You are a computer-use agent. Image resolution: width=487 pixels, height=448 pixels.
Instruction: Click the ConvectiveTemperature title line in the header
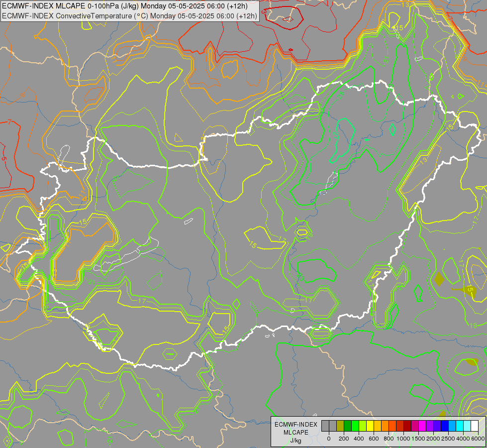pyautogui.click(x=129, y=15)
